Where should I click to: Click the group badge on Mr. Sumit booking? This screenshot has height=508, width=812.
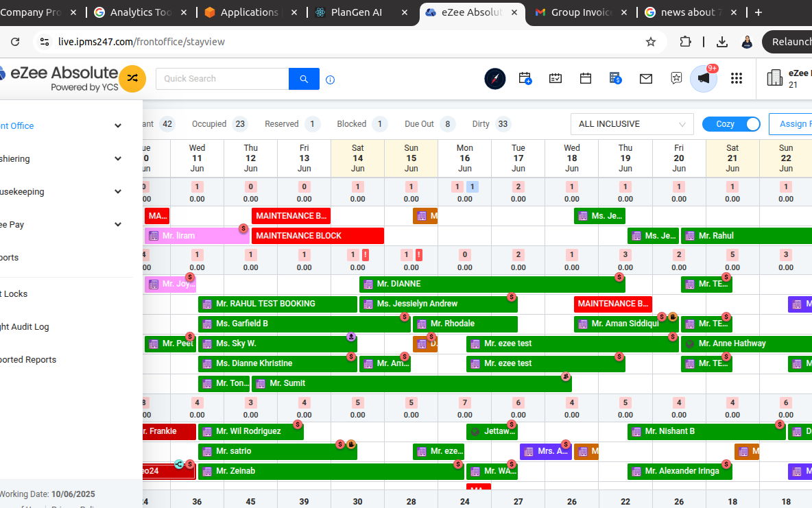pyautogui.click(x=566, y=376)
